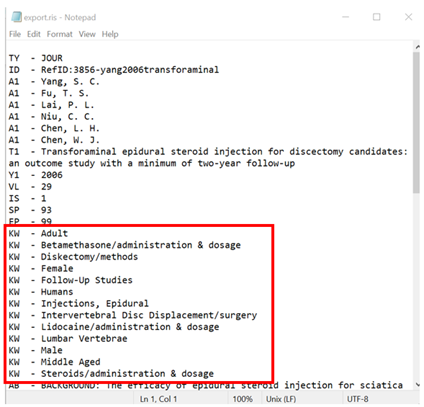Click the author line 'Niu, C. C.'
The width and height of the screenshot is (424, 407).
coord(51,116)
